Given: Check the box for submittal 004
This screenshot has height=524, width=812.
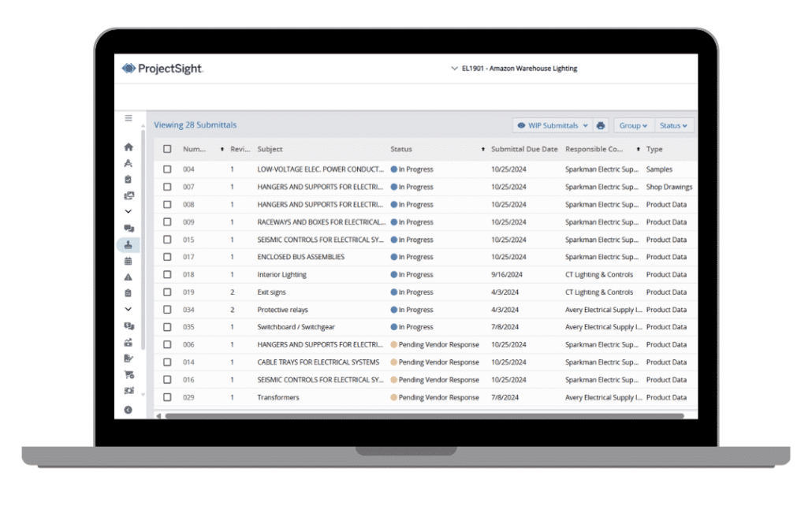Looking at the screenshot, I should click(x=167, y=169).
